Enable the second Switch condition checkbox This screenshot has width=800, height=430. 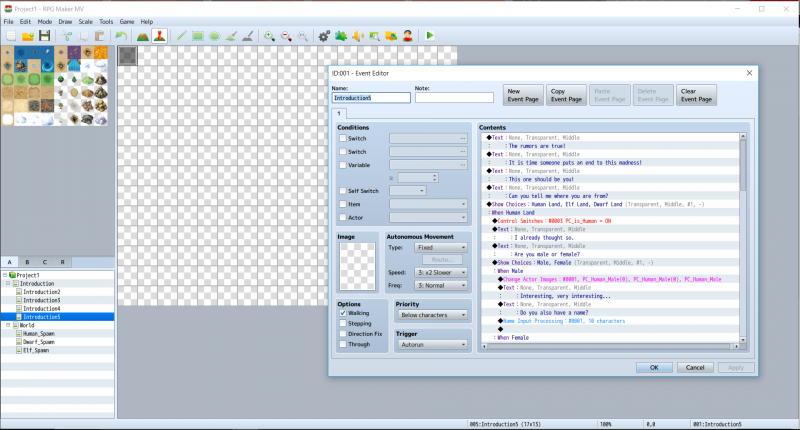[343, 151]
